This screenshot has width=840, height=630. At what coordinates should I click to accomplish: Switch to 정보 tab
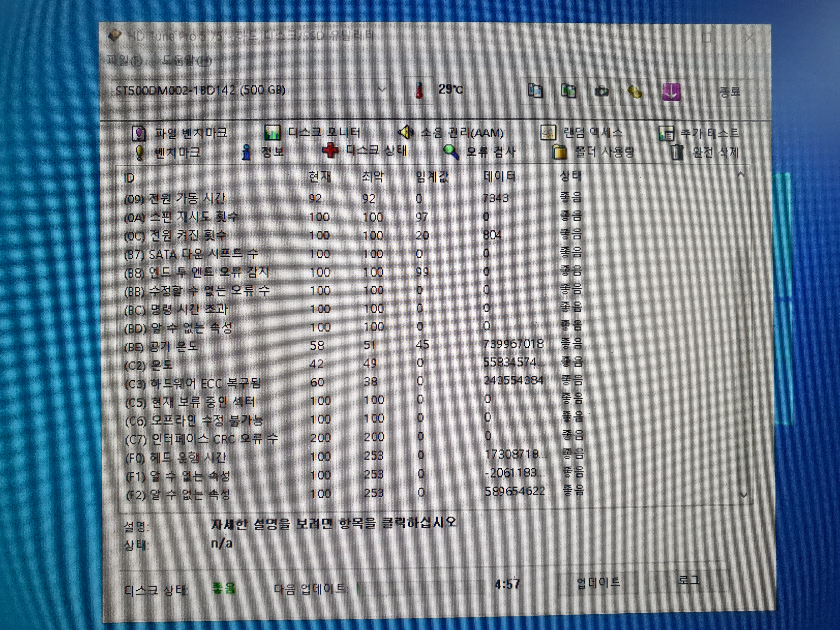pos(262,152)
